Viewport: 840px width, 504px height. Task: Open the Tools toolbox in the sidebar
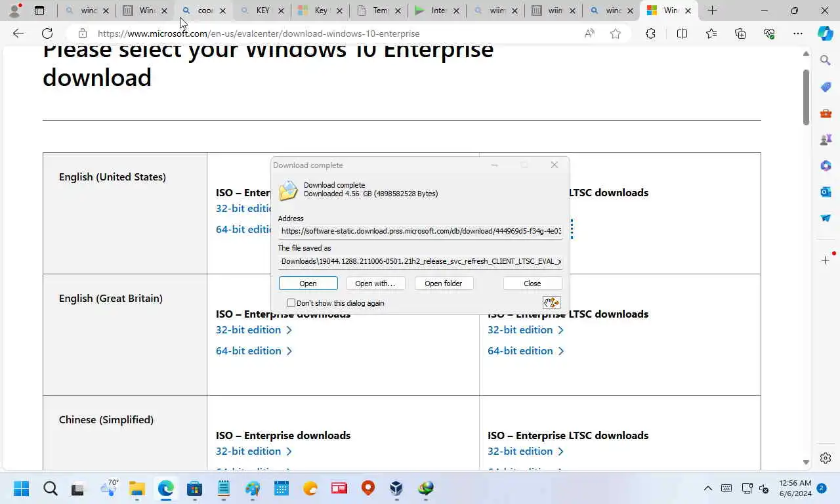826,113
